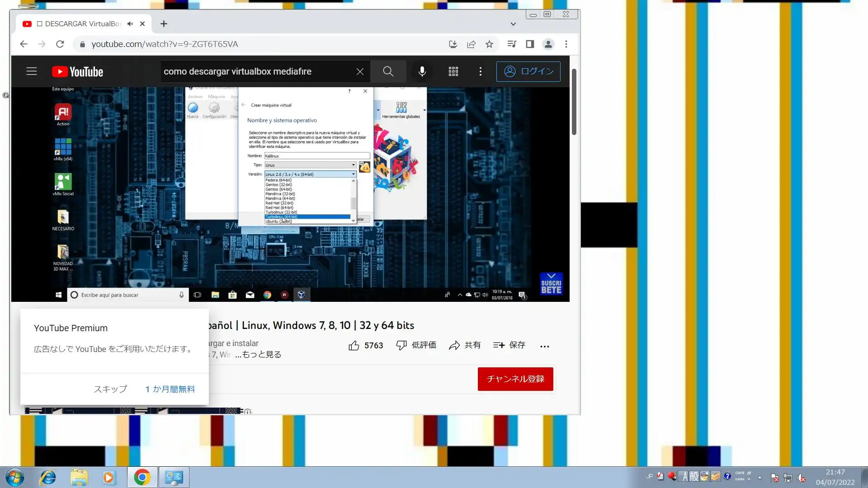Open a new tab with plus button
Viewport: 868px width, 488px height.
pyautogui.click(x=164, y=24)
